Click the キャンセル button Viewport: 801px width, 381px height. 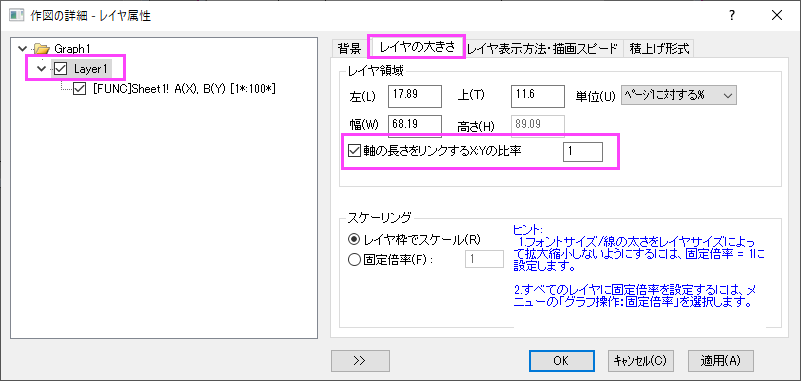pyautogui.click(x=640, y=360)
